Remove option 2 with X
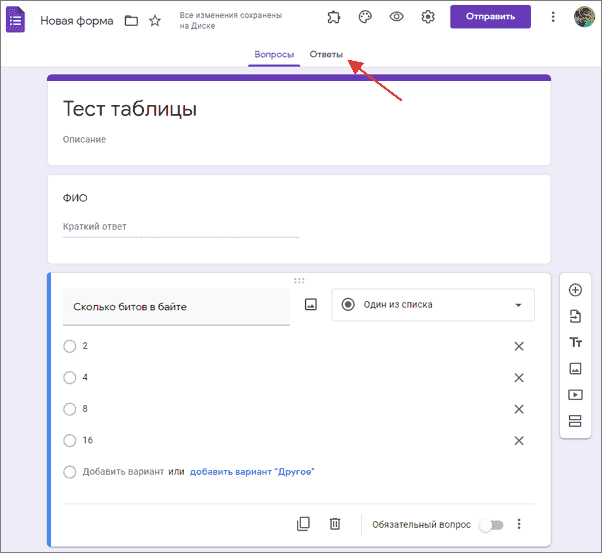 click(519, 346)
